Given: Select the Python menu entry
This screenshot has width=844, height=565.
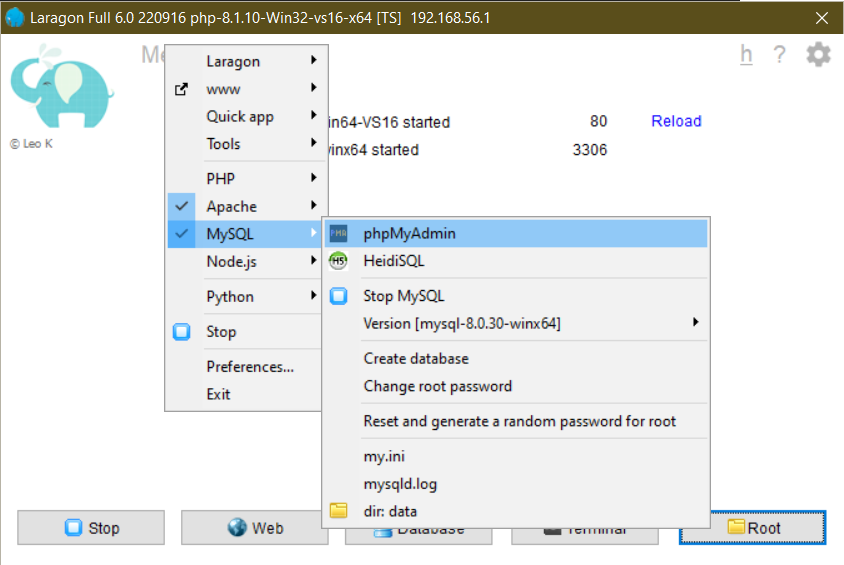Looking at the screenshot, I should coord(245,296).
